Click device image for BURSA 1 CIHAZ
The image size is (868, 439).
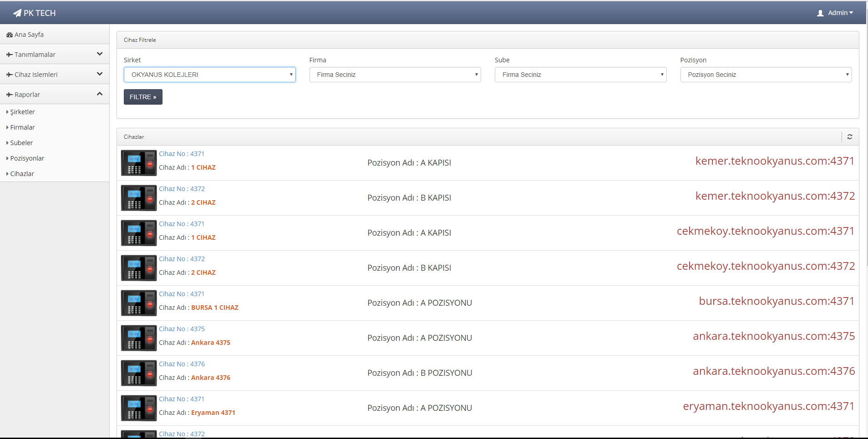pyautogui.click(x=138, y=303)
